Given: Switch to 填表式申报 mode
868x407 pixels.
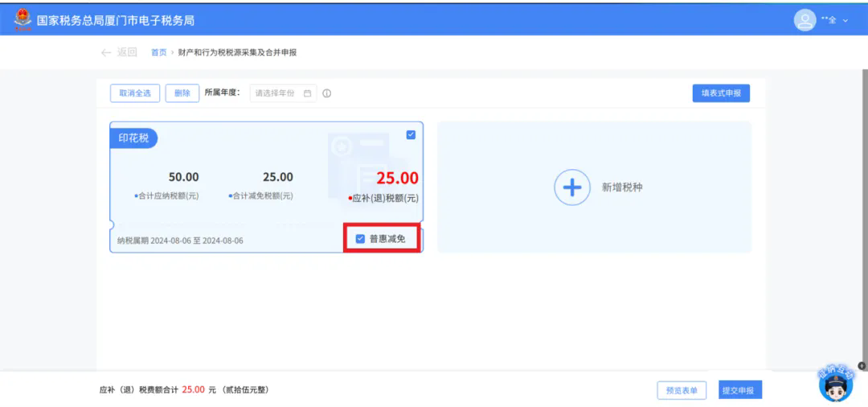Looking at the screenshot, I should (721, 93).
